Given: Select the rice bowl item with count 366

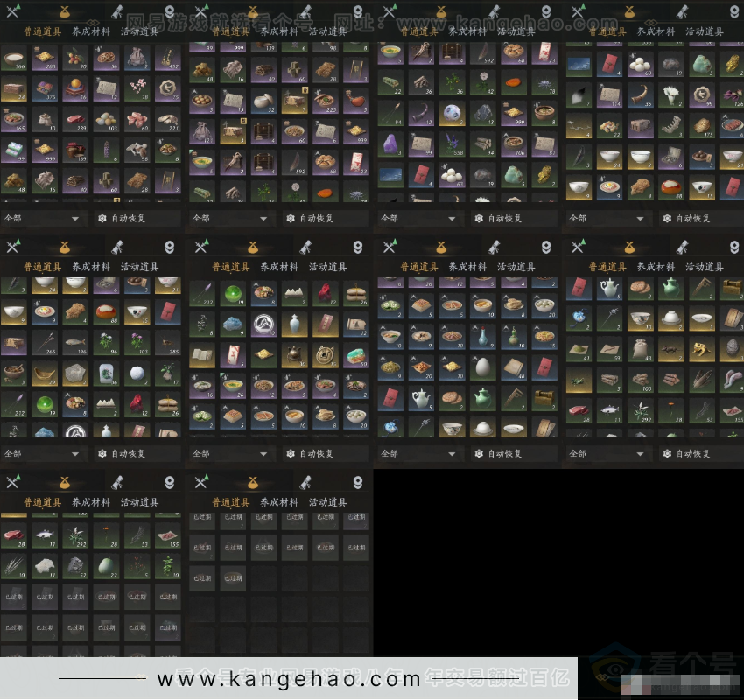Looking at the screenshot, I should coord(15,58).
